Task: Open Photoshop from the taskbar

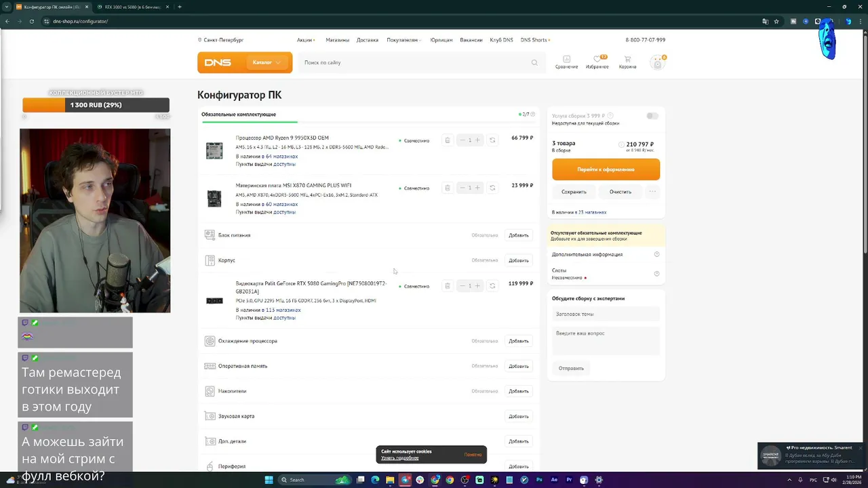Action: tap(539, 480)
